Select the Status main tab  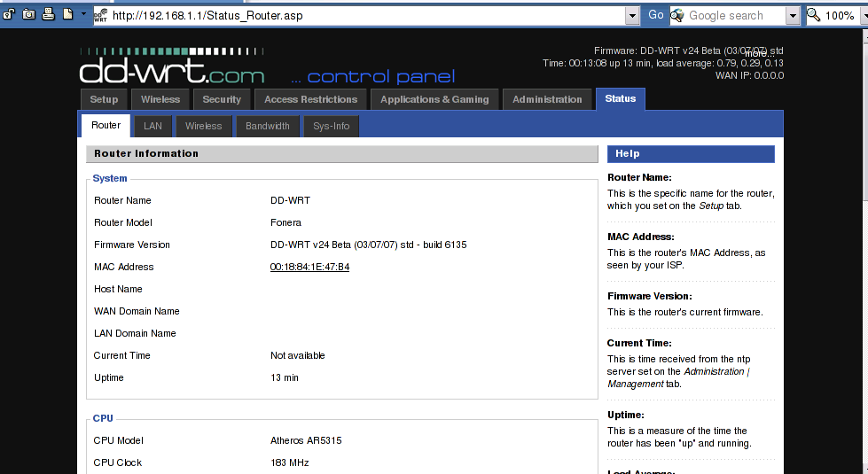(x=620, y=99)
